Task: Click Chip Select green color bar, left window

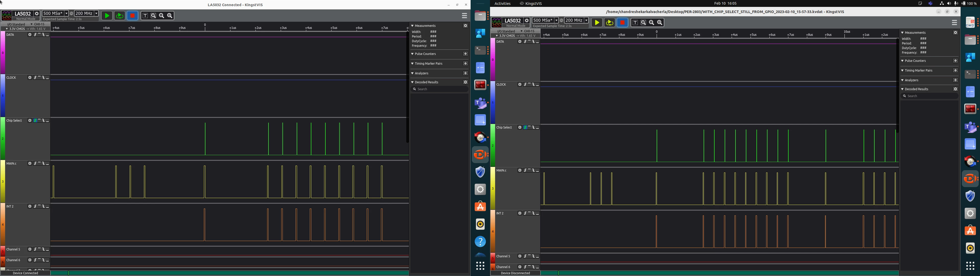Action: point(3,139)
